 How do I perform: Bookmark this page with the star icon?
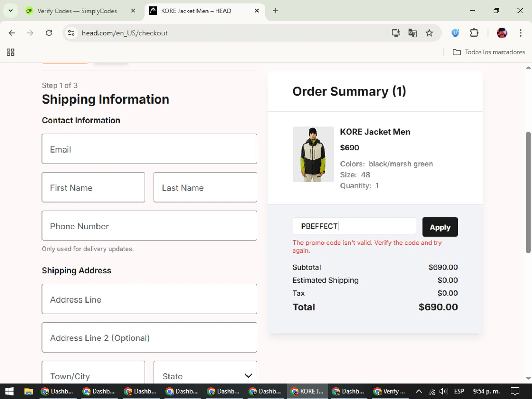click(x=429, y=33)
